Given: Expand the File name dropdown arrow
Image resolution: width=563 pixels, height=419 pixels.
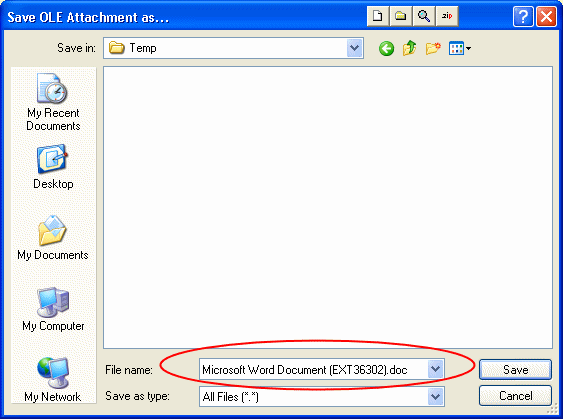Looking at the screenshot, I should coord(436,369).
